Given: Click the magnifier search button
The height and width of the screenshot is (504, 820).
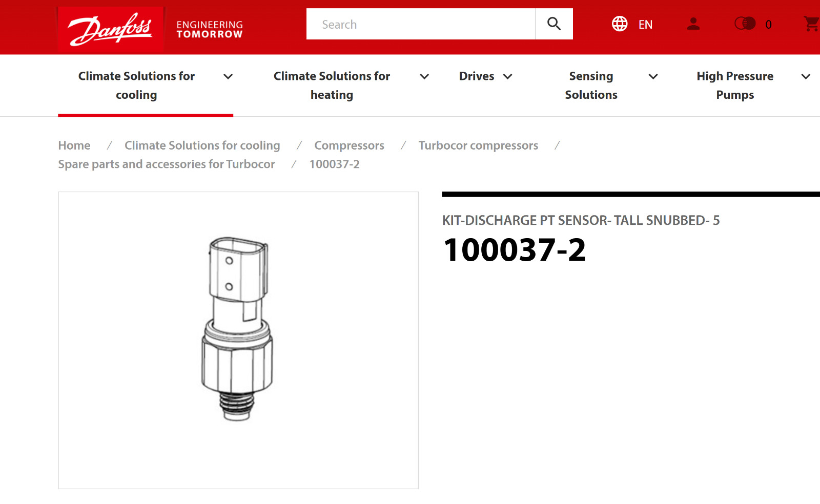Looking at the screenshot, I should click(554, 24).
